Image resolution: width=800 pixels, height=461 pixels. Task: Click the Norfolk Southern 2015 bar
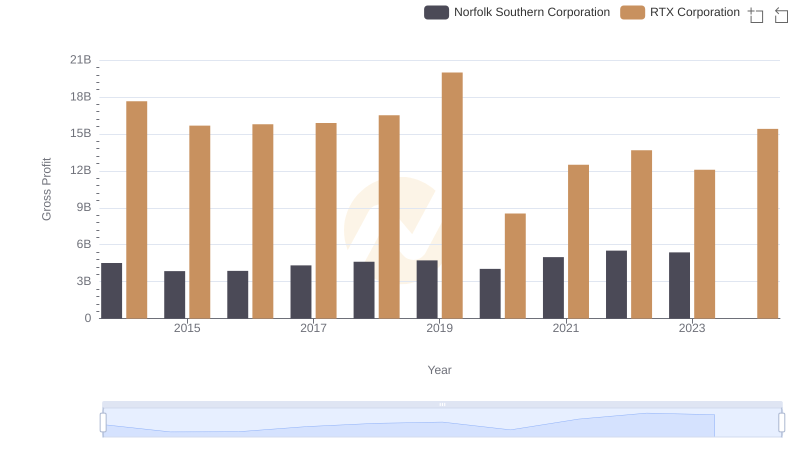(174, 295)
